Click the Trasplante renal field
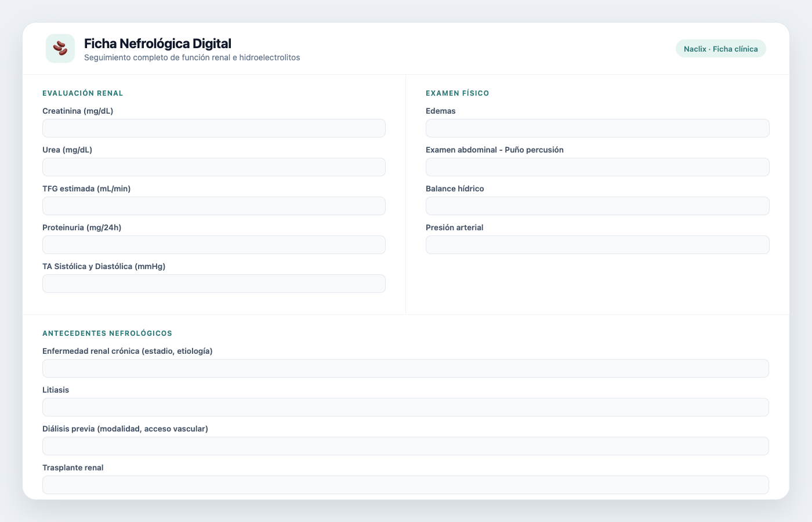This screenshot has width=812, height=522. coord(405,485)
